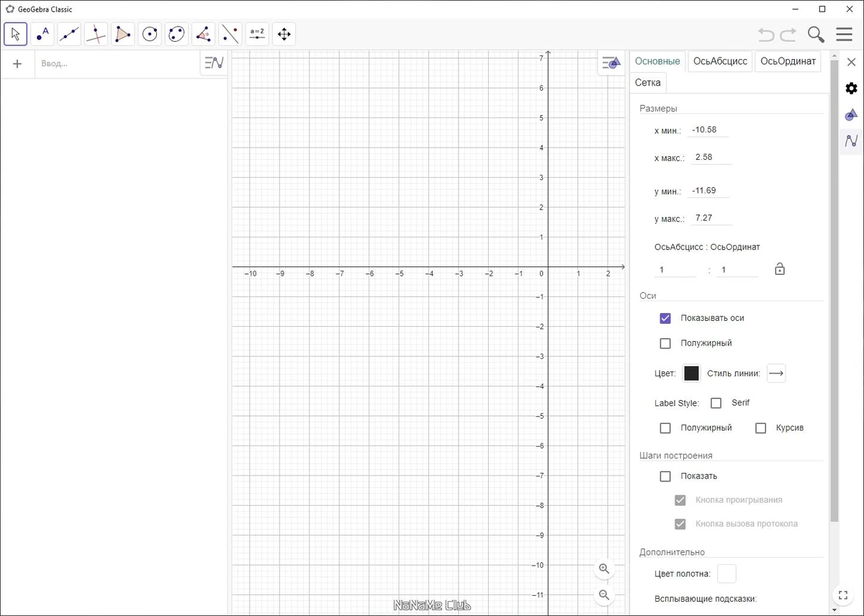Click the Дополнительно section label
864x616 pixels.
(x=672, y=552)
